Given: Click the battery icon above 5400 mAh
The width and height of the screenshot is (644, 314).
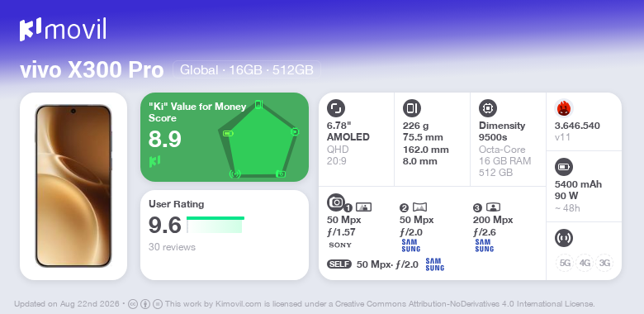Looking at the screenshot, I should click(564, 167).
